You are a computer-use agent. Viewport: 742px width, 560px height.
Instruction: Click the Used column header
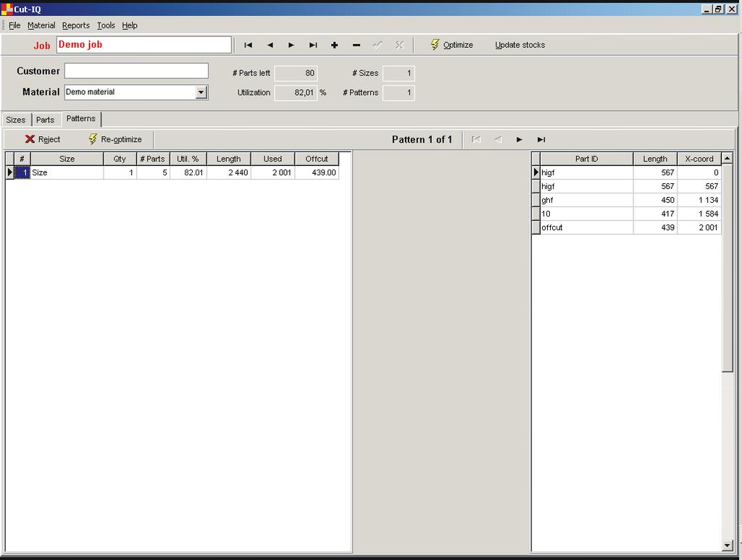(272, 159)
